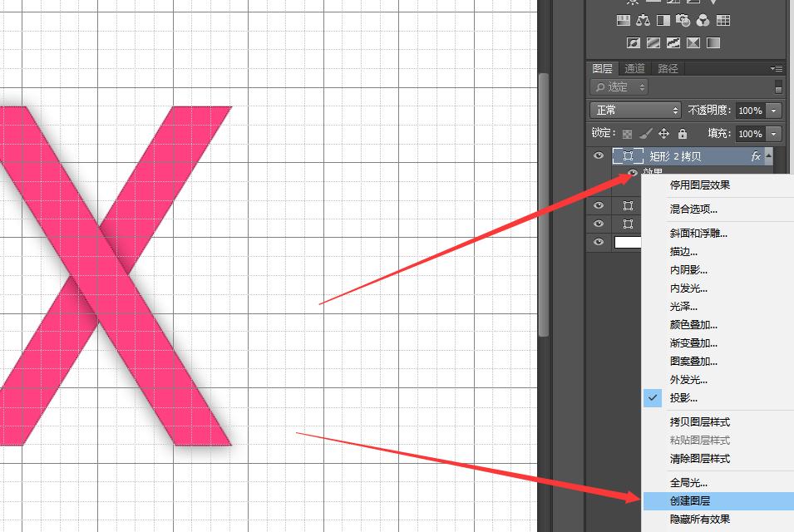
Task: Click the fx icon on 矩形 2 拷贝 layer
Action: click(x=756, y=156)
